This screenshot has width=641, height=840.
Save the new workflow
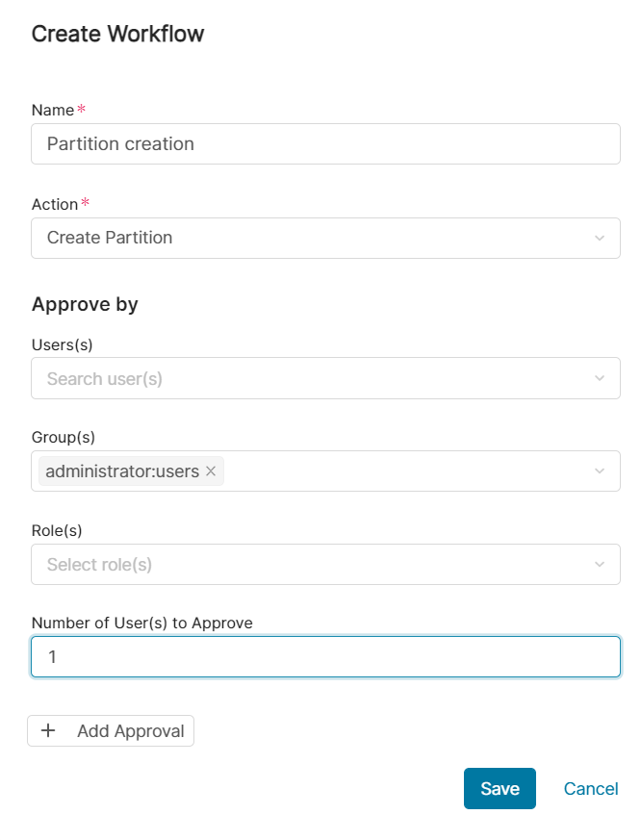click(500, 788)
